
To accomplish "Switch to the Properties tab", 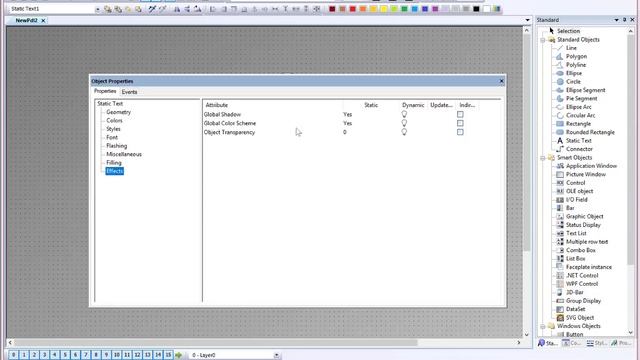I will tap(105, 91).
